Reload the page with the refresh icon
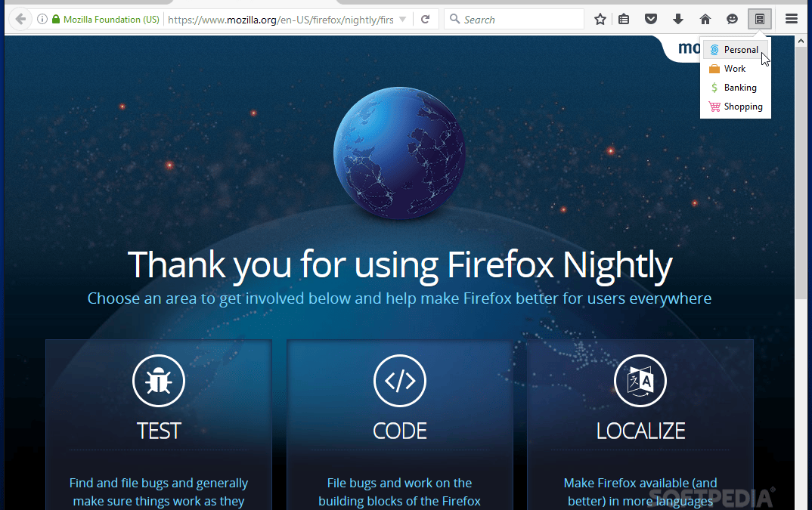This screenshot has height=510, width=812. (x=425, y=19)
